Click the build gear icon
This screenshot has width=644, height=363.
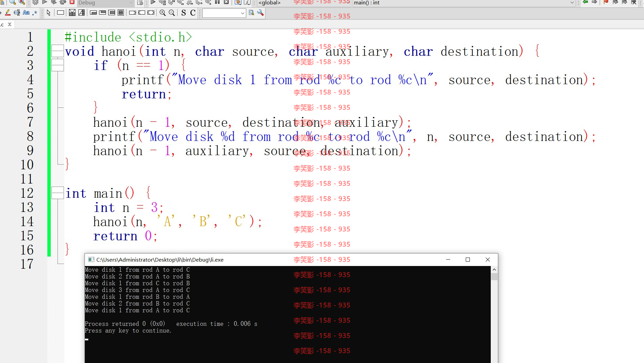[35, 2]
